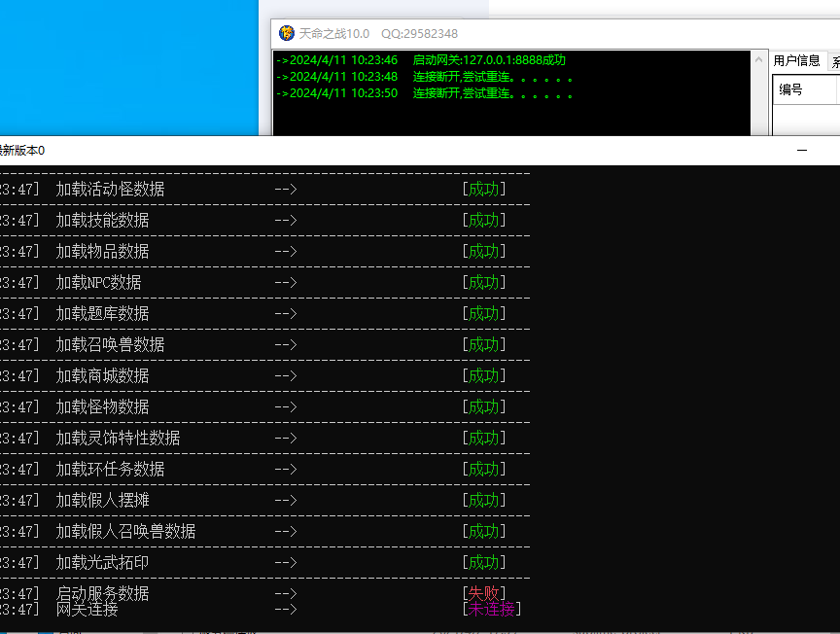Click 成功 status next to 加载活动怪数据
This screenshot has width=840, height=634.
(x=484, y=190)
